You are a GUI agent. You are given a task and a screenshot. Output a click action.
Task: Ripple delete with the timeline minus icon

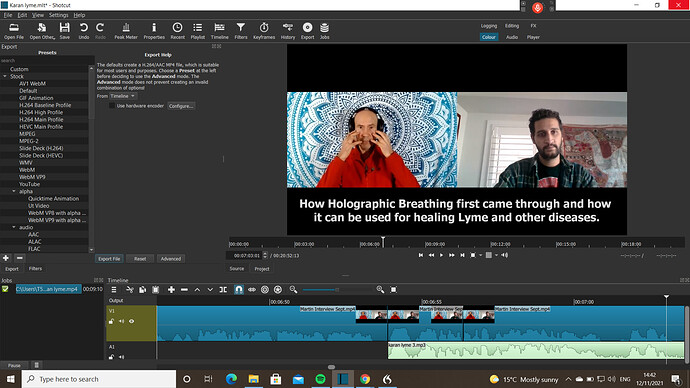[x=184, y=289]
